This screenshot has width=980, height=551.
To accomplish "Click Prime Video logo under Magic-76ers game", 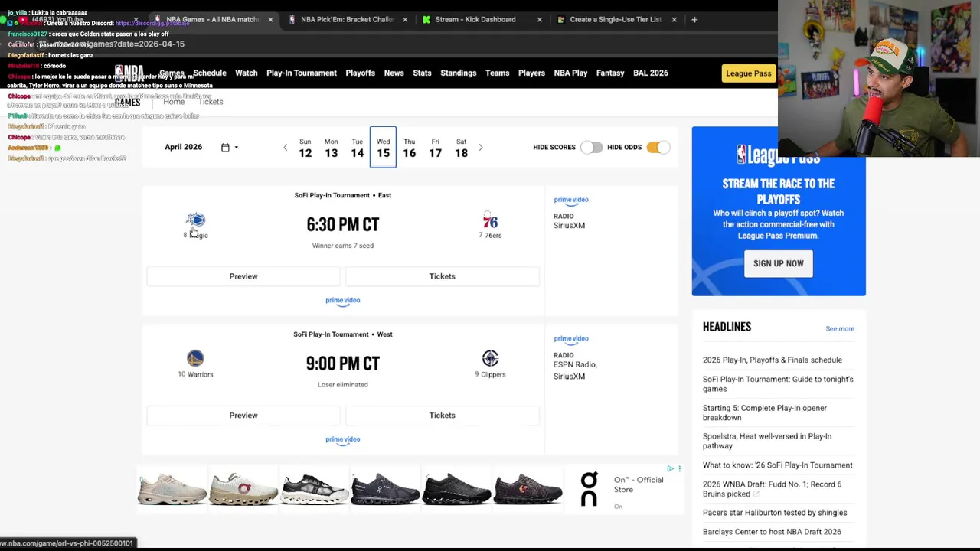I will [342, 301].
